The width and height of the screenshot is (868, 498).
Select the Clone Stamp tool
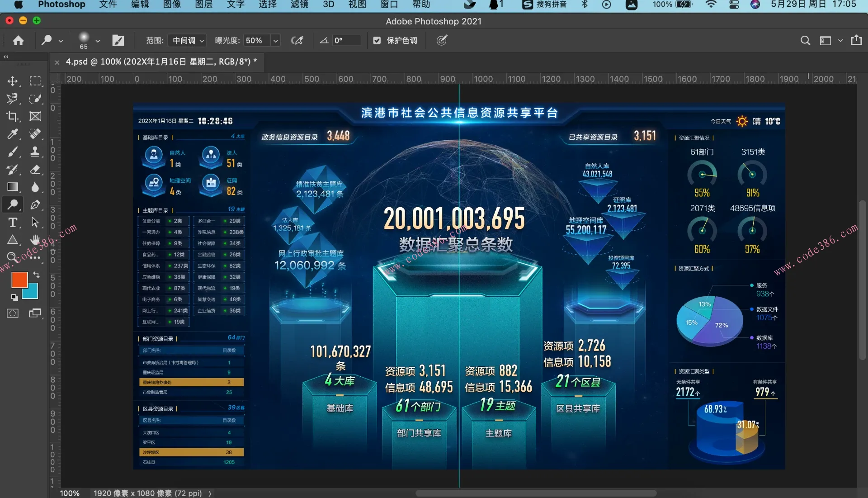(x=35, y=152)
